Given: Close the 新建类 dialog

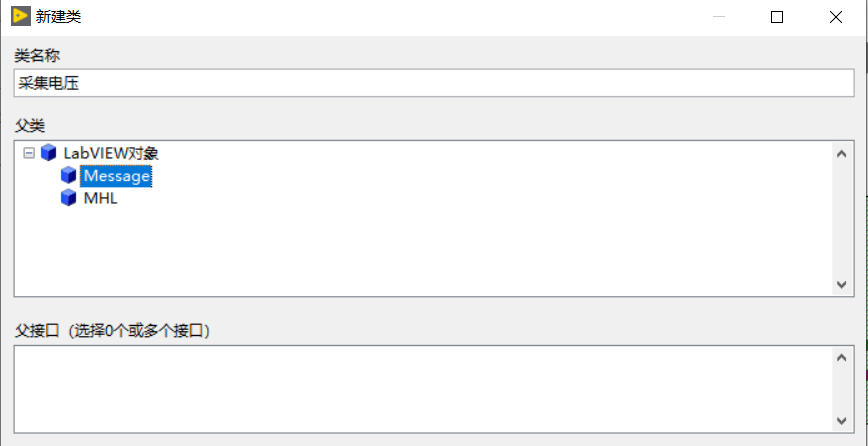Looking at the screenshot, I should [x=835, y=17].
